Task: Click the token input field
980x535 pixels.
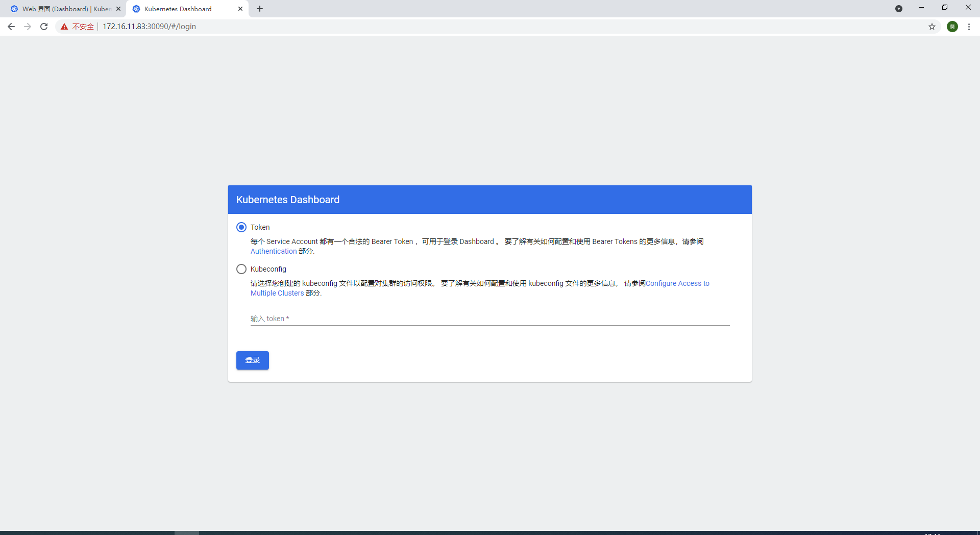Action: pyautogui.click(x=490, y=319)
